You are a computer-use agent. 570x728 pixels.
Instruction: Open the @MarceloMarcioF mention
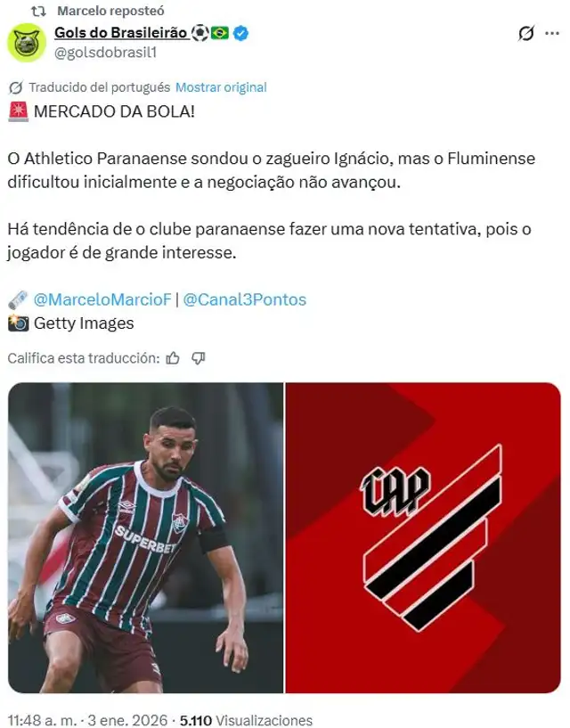(x=102, y=299)
